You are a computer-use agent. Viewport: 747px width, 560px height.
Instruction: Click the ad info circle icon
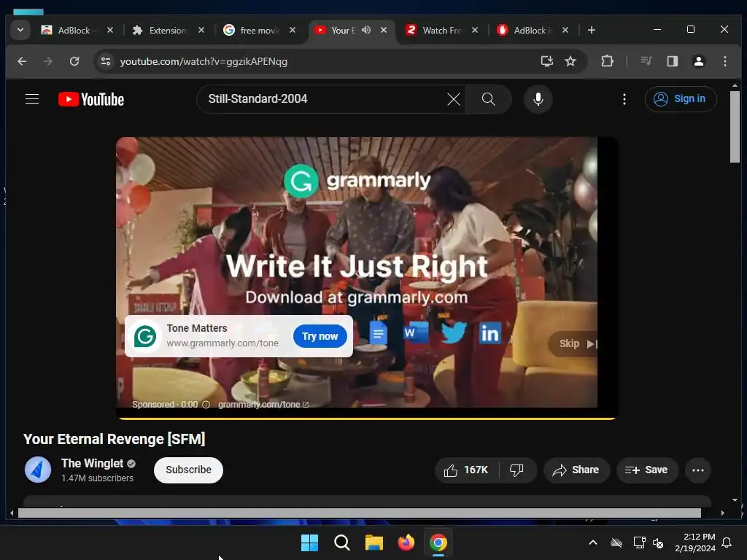pos(206,404)
